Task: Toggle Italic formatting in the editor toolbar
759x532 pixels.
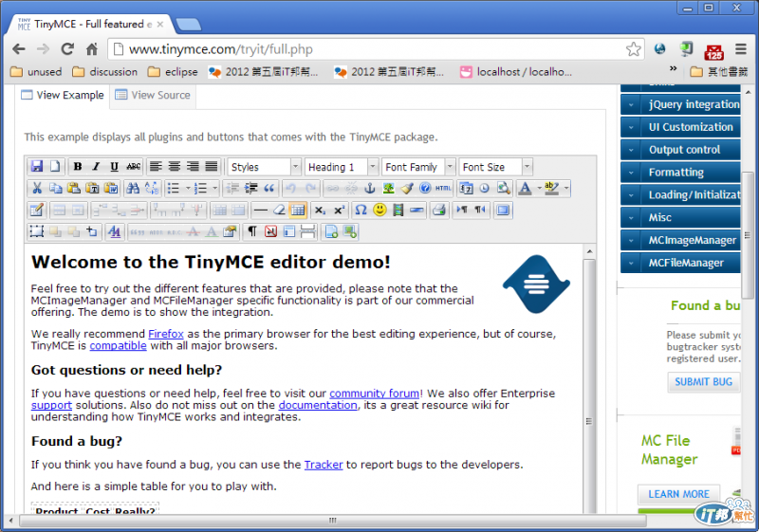Action: tap(96, 166)
